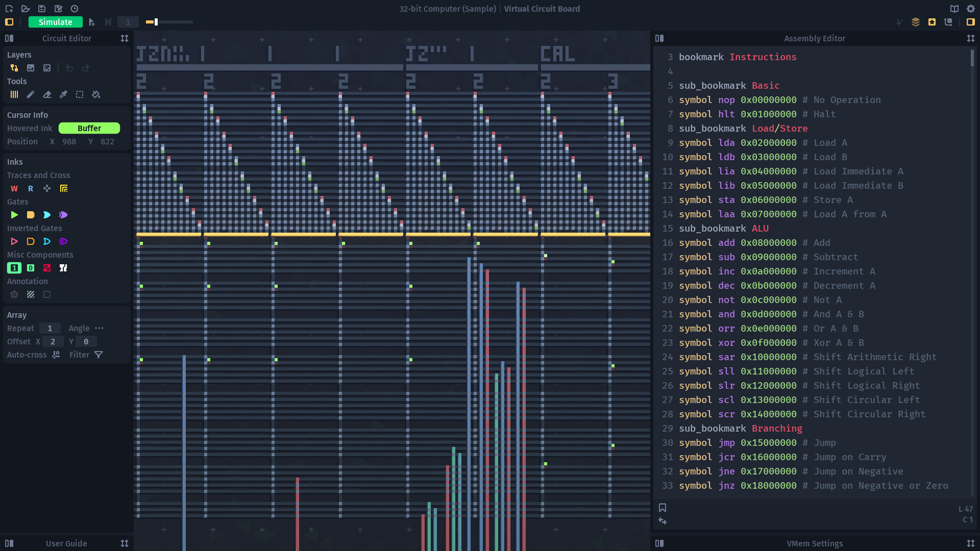Select the Eraser tool
This screenshot has height=551, width=980.
pyautogui.click(x=47, y=94)
